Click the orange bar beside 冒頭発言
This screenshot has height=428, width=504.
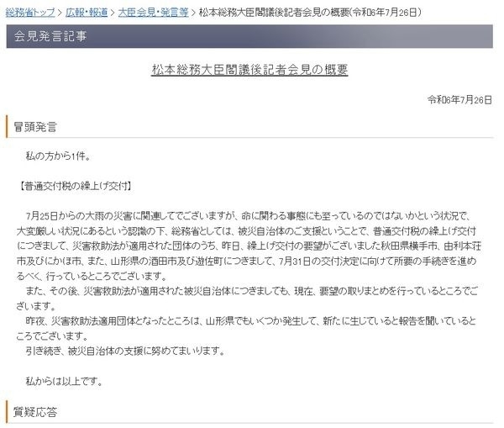(7, 126)
